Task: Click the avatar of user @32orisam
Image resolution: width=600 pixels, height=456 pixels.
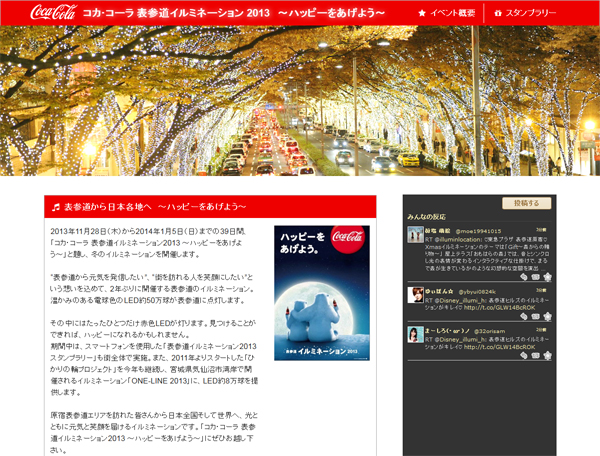Action: coord(415,334)
